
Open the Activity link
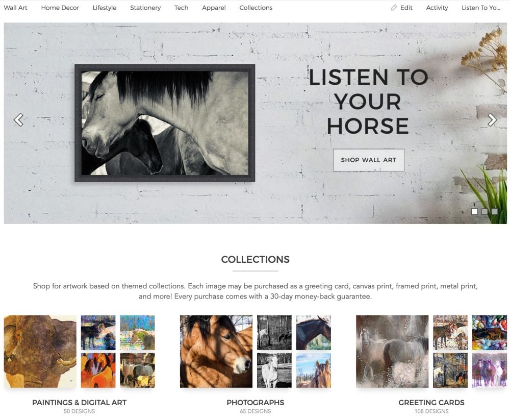pyautogui.click(x=437, y=8)
